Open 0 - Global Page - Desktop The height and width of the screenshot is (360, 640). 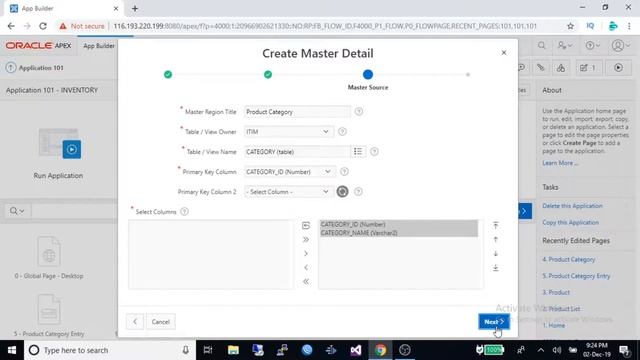click(x=49, y=257)
